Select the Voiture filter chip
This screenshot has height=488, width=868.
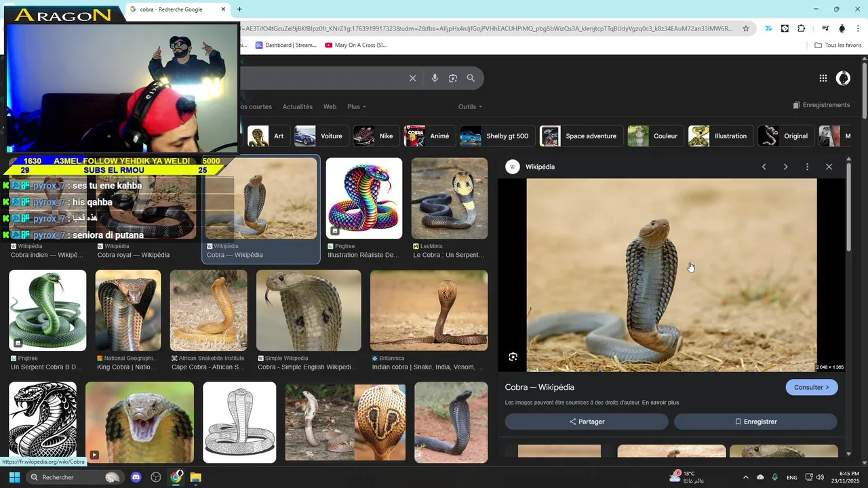click(320, 136)
